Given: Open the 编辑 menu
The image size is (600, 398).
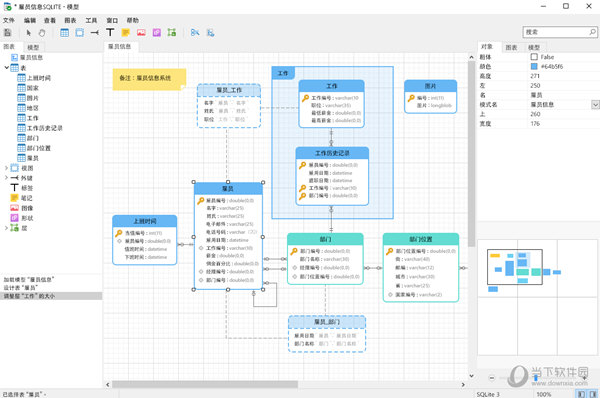Looking at the screenshot, I should 30,20.
